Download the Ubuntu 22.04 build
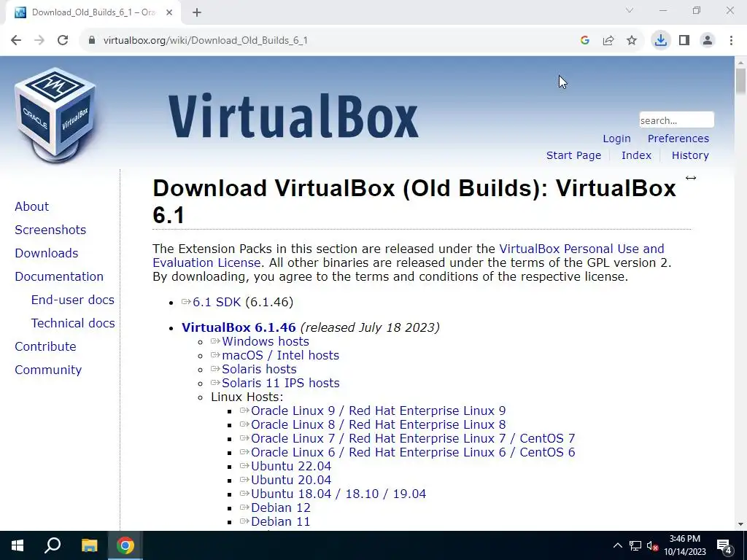The width and height of the screenshot is (747, 560). (x=291, y=466)
